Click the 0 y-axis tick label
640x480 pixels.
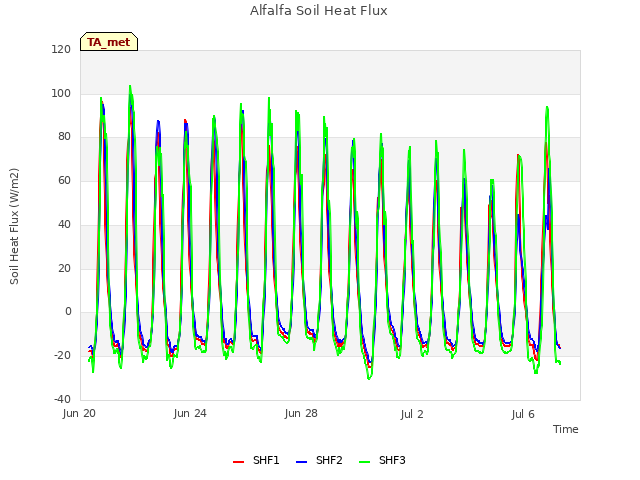click(68, 312)
